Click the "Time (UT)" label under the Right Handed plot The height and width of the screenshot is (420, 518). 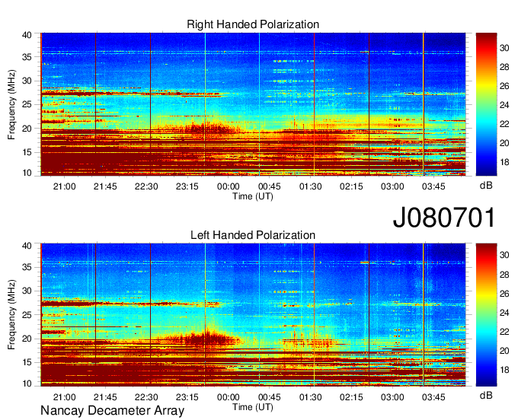pos(253,196)
